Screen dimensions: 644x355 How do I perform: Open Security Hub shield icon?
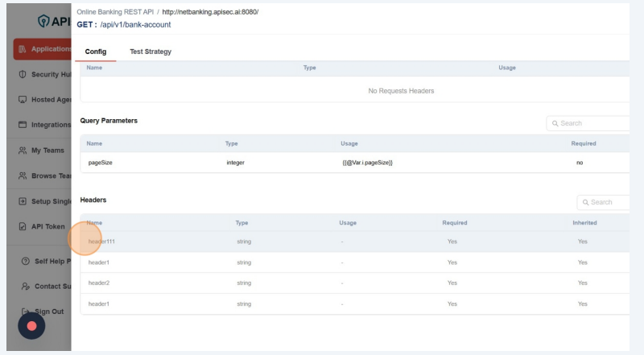click(x=23, y=74)
